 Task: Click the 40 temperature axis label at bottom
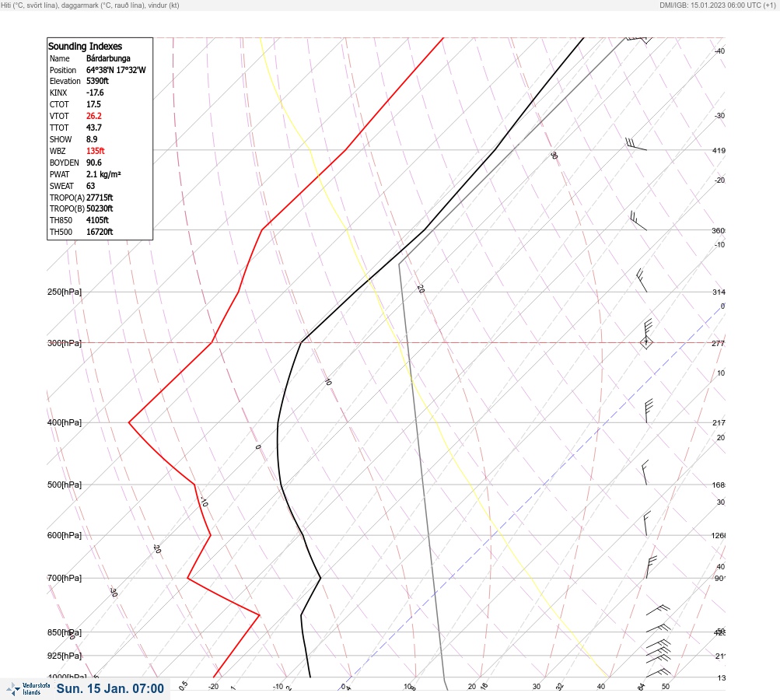pyautogui.click(x=601, y=687)
